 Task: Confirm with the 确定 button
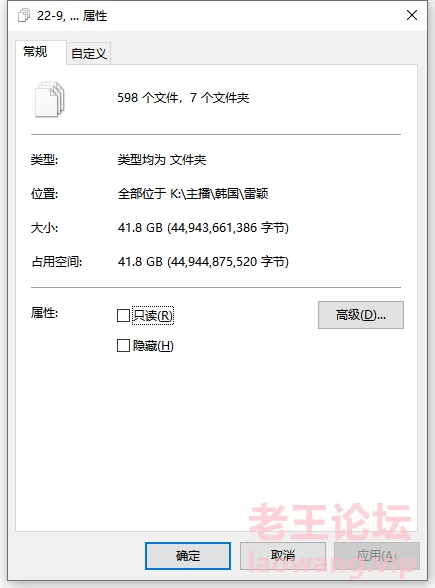pos(188,556)
